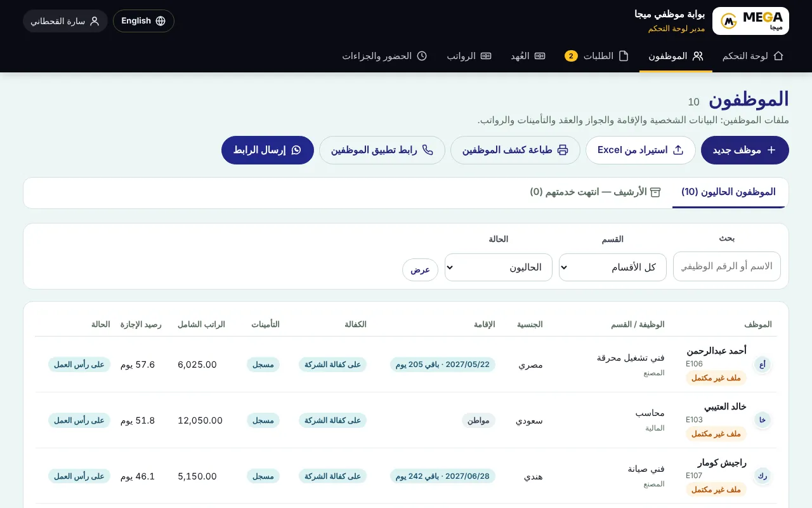Click the iqama badge 2027/05/22 · باقي 205 يوم
This screenshot has width=812, height=508.
443,364
